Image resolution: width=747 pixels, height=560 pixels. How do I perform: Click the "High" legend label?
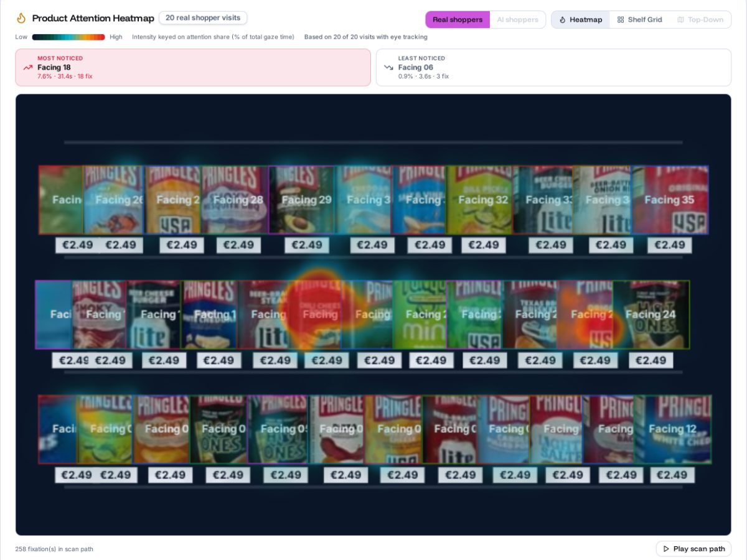(x=116, y=37)
